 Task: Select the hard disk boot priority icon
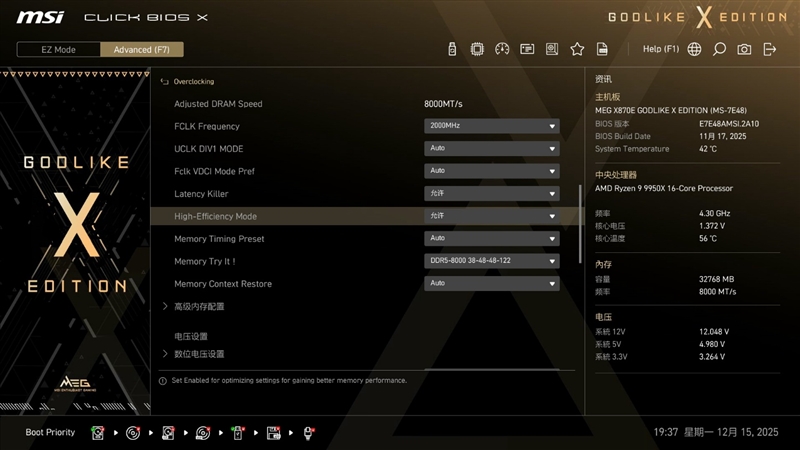(x=97, y=433)
